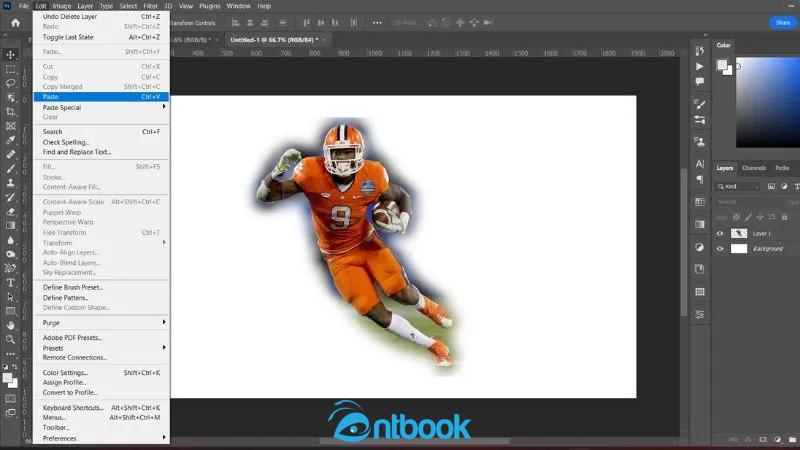Select the Horizontal Type tool
This screenshot has height=450, width=800.
click(x=11, y=282)
